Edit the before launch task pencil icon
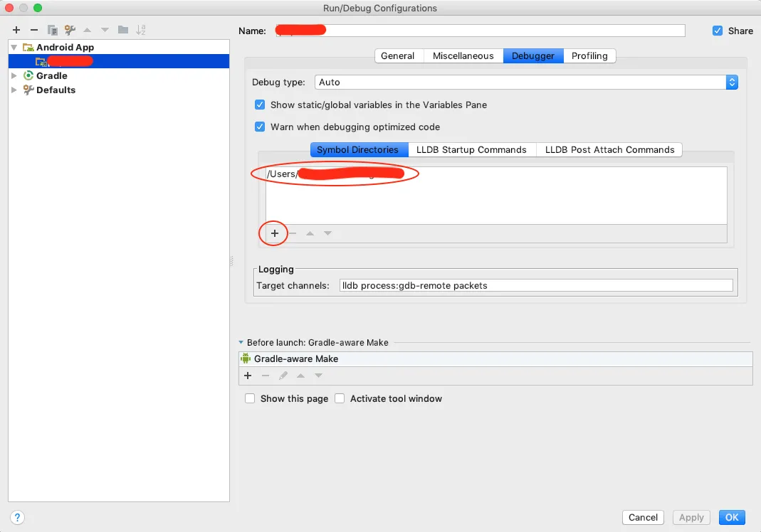This screenshot has height=532, width=761. coord(283,376)
